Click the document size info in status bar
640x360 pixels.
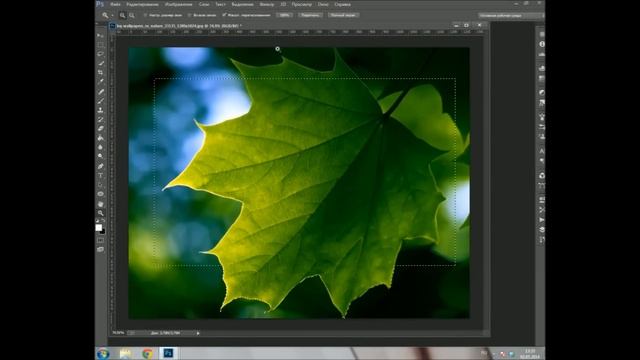165,333
